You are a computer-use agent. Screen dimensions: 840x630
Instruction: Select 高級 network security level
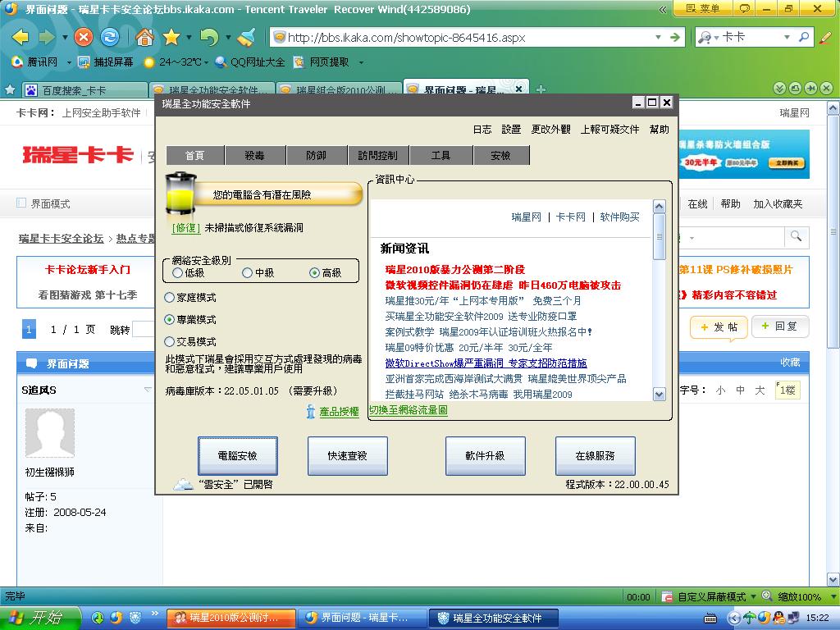coord(315,272)
